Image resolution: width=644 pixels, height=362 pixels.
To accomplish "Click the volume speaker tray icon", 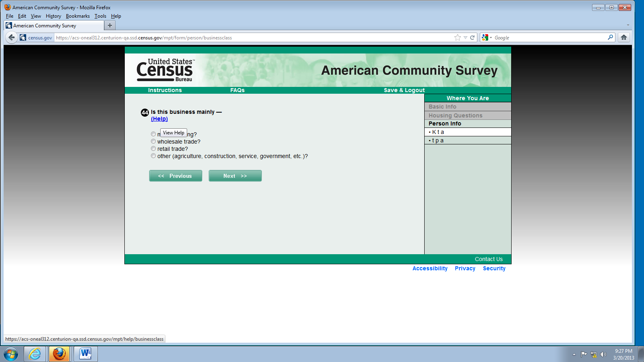I will click(603, 354).
